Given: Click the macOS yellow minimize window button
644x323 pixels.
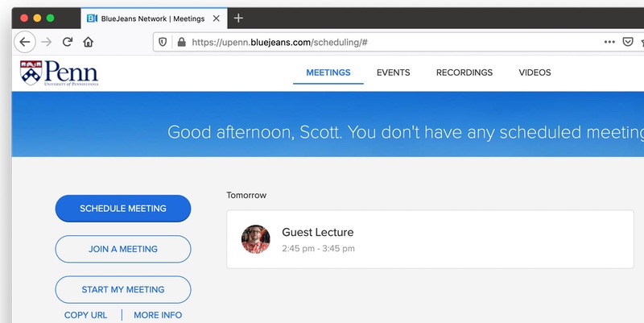Looking at the screenshot, I should click(37, 18).
